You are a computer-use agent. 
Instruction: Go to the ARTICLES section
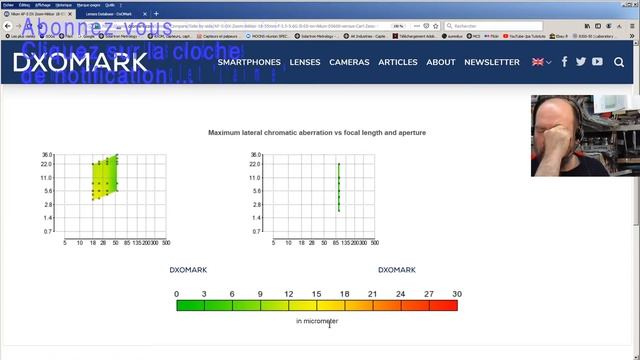[x=398, y=62]
